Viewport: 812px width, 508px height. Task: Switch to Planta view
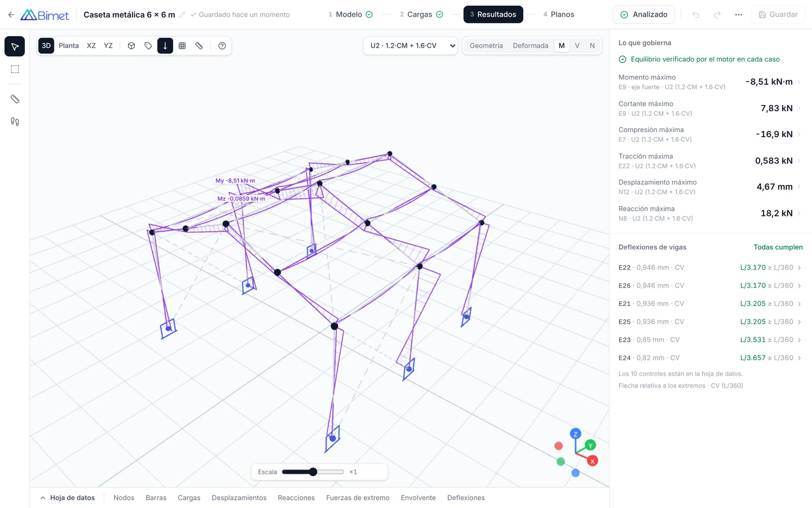pos(69,46)
